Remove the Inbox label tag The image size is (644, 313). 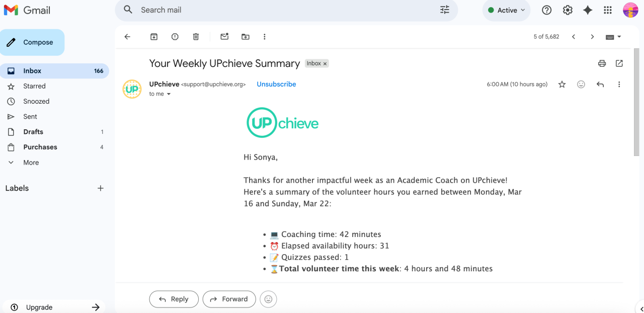pyautogui.click(x=325, y=63)
